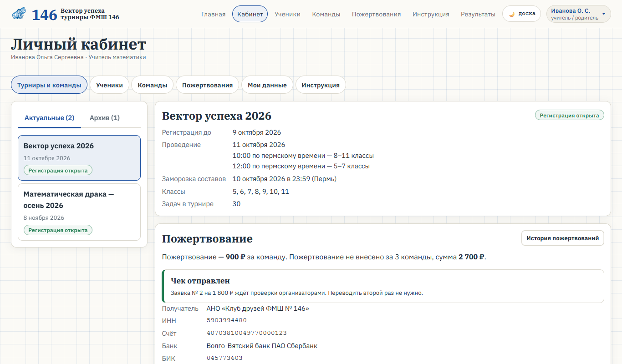Open Инструкция in the top navigation

431,14
